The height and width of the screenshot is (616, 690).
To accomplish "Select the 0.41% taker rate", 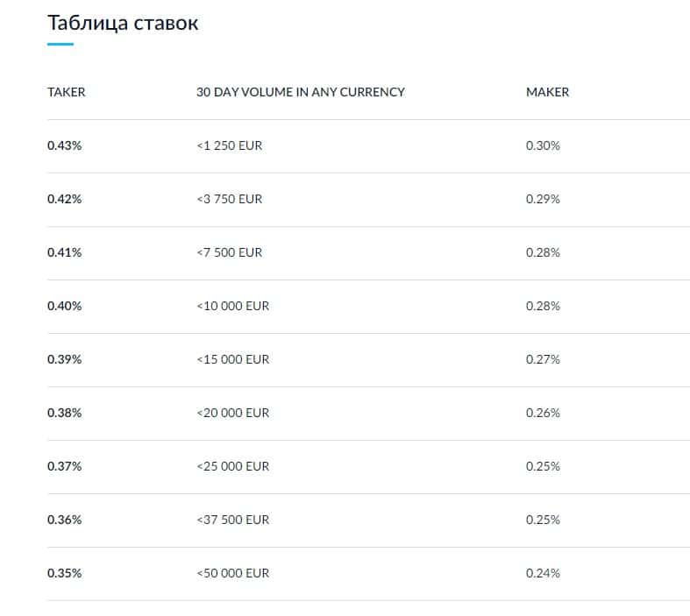I will tap(65, 252).
